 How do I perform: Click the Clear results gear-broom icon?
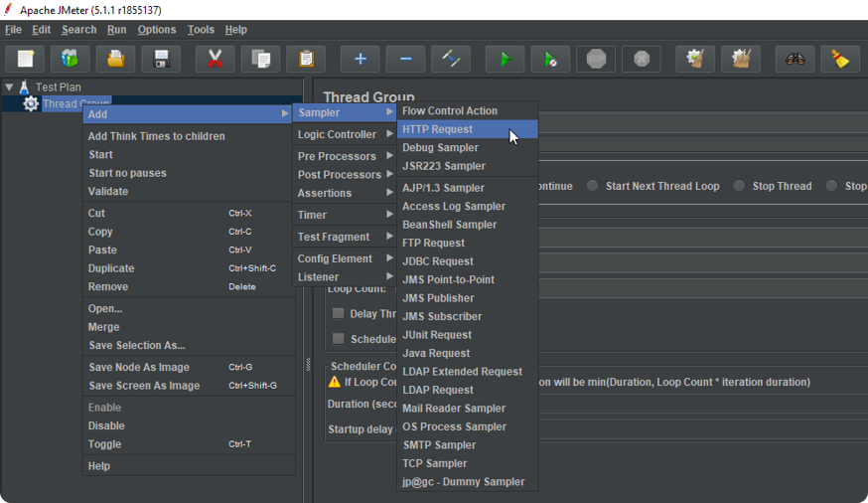pos(695,59)
